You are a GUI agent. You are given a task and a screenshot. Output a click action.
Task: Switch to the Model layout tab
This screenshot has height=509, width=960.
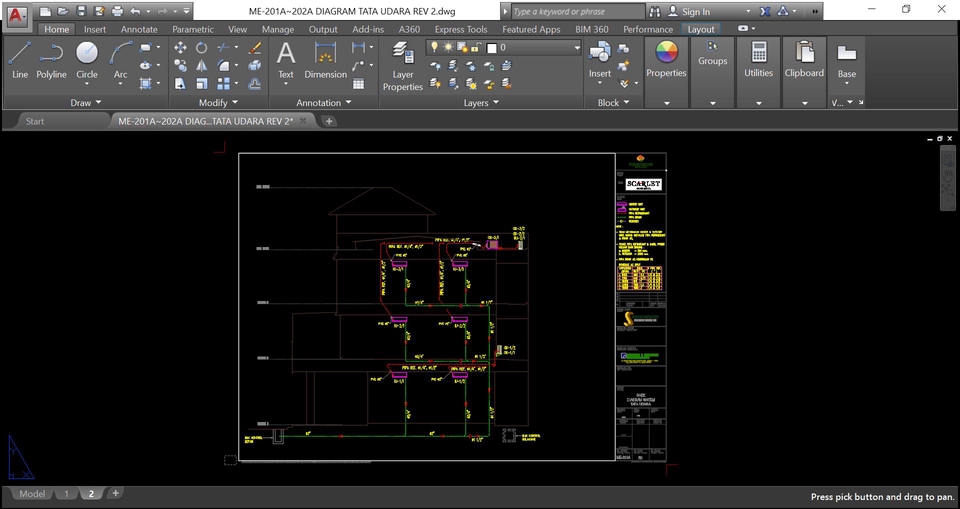coord(32,494)
